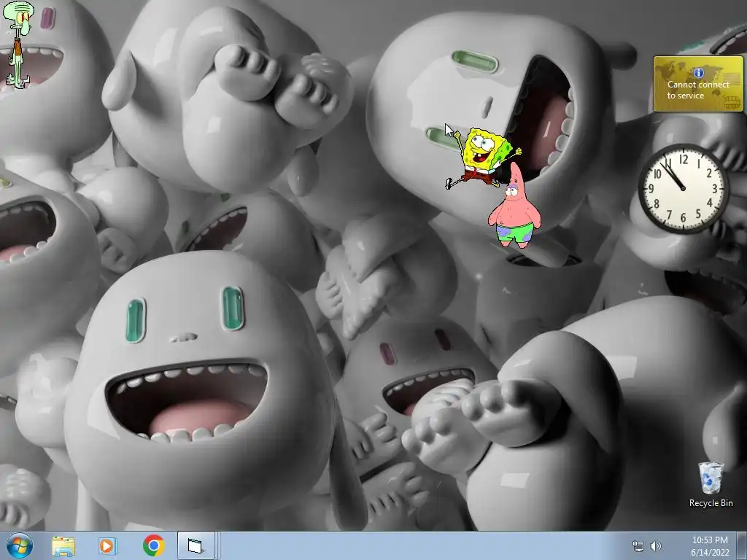Open the Recycle Bin desktop icon
The height and width of the screenshot is (560, 747).
(711, 484)
